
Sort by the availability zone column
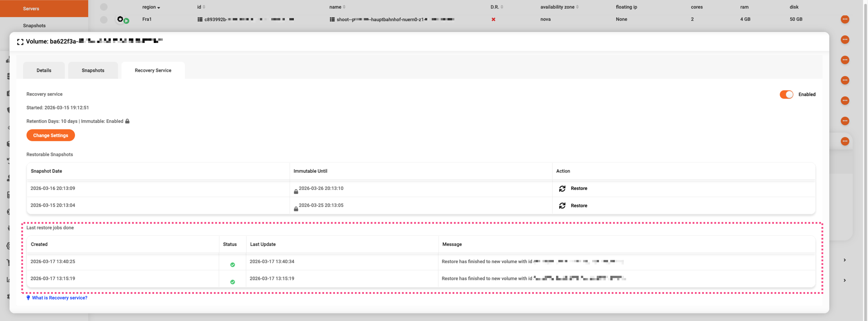coord(559,7)
